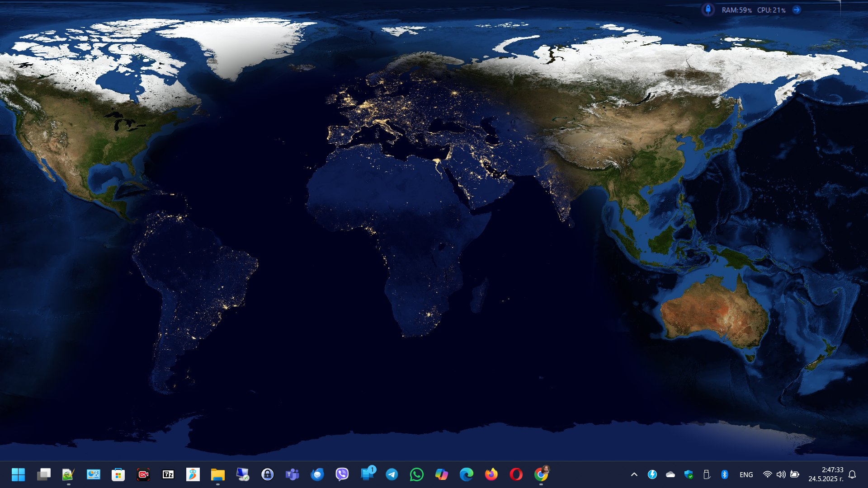Launch Thunderbird mail client
868x488 pixels.
(x=317, y=474)
